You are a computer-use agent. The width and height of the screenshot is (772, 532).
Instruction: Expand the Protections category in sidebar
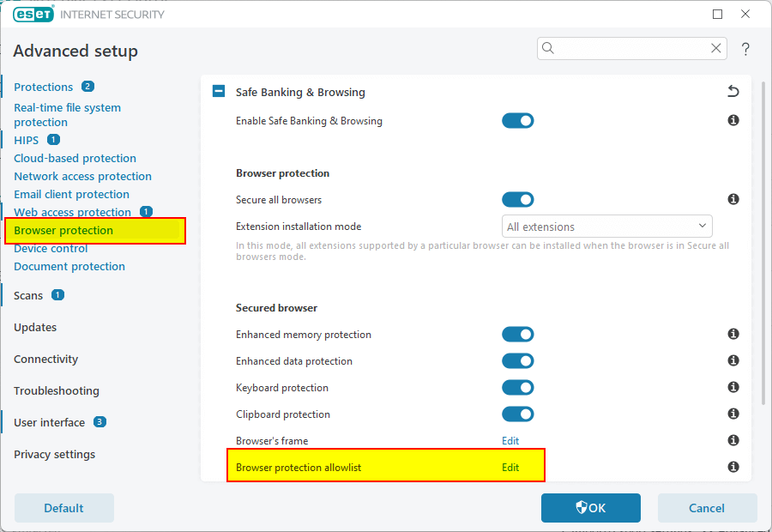(x=44, y=87)
